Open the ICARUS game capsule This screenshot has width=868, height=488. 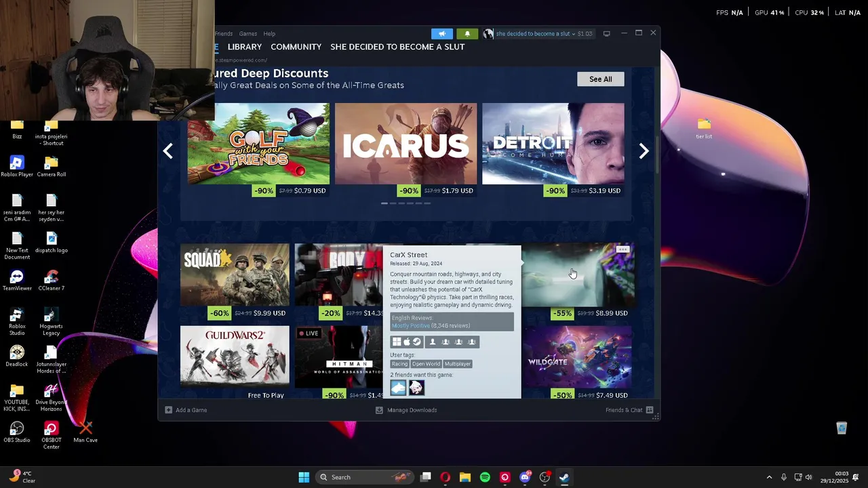click(406, 144)
